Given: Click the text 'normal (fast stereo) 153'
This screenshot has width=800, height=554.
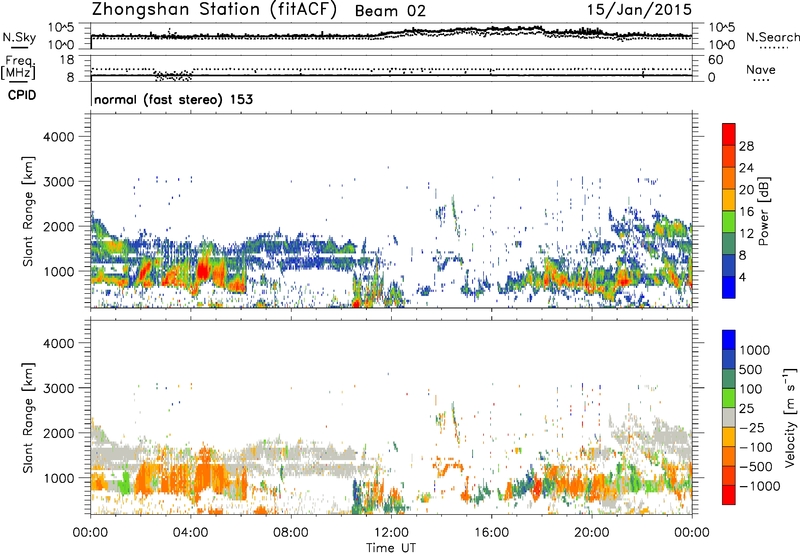Looking at the screenshot, I should pos(173,99).
